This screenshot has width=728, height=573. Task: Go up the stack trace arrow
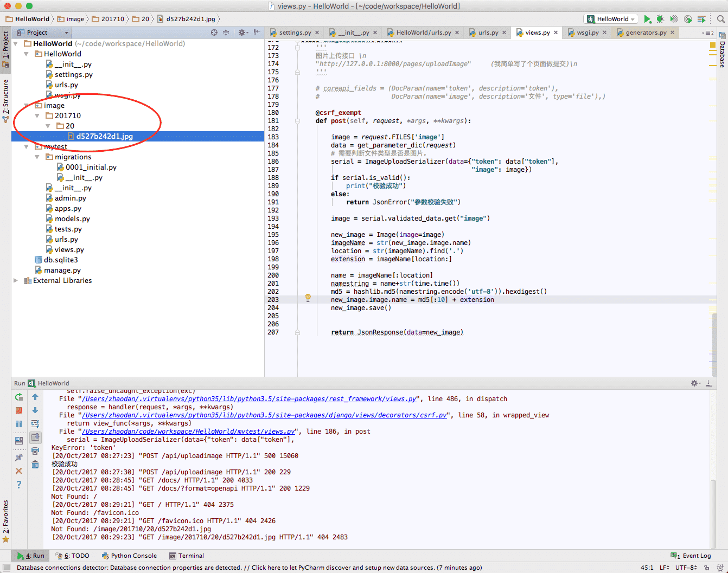pyautogui.click(x=35, y=397)
